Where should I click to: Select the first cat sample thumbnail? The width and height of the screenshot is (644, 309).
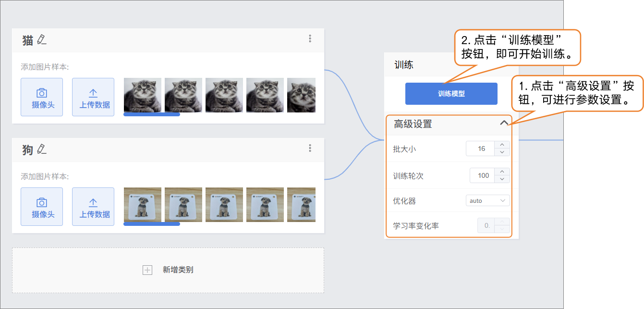(143, 95)
